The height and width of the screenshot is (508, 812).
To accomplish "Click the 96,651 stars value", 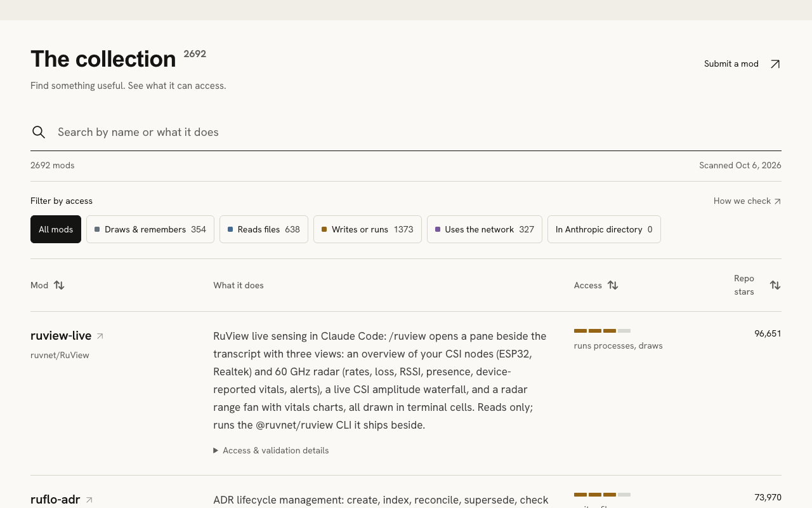I will click(768, 333).
